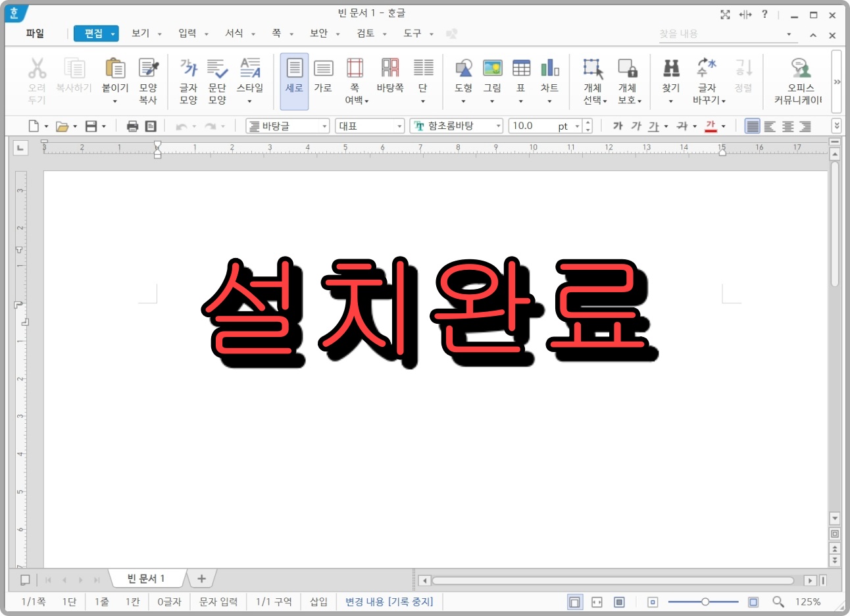The image size is (850, 616).
Task: Insert an image via the 그림 icon
Action: click(492, 74)
